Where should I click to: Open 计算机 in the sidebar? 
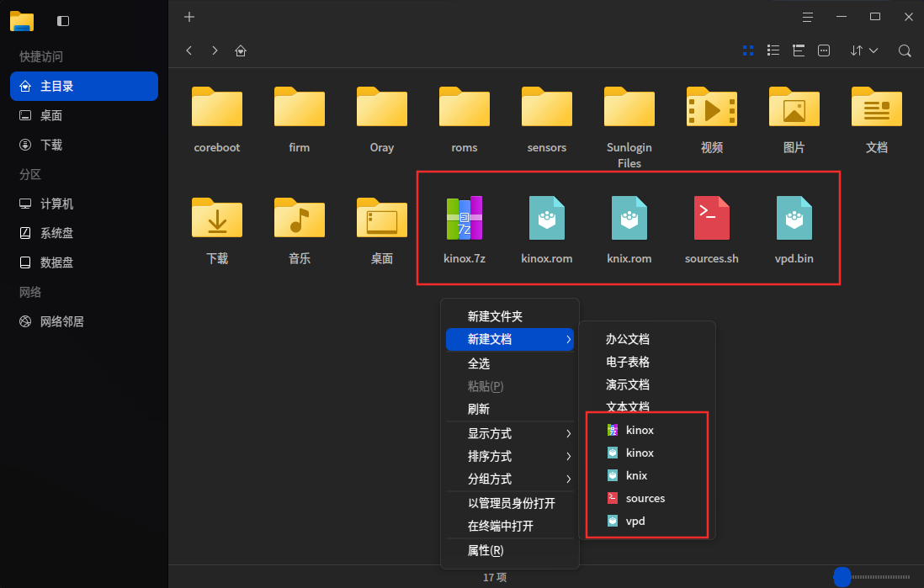[x=84, y=204]
